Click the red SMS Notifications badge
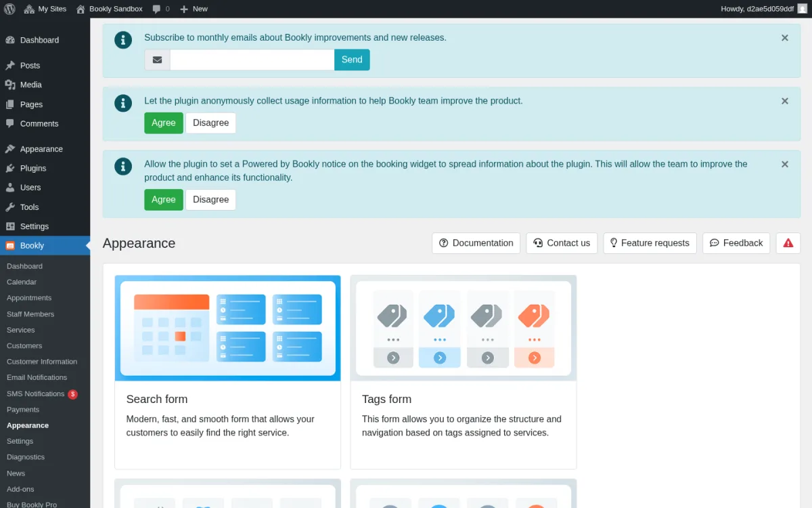 pos(72,394)
